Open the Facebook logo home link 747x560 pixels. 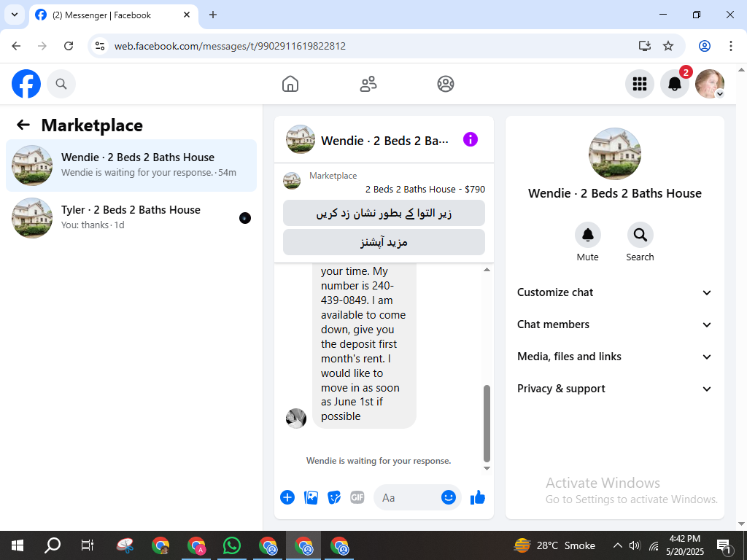tap(26, 84)
